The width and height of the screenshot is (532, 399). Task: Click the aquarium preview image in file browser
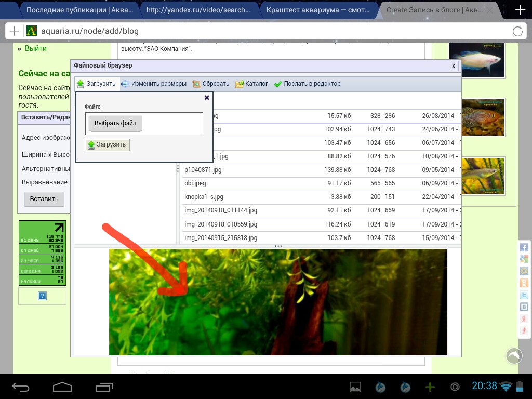coord(278,302)
